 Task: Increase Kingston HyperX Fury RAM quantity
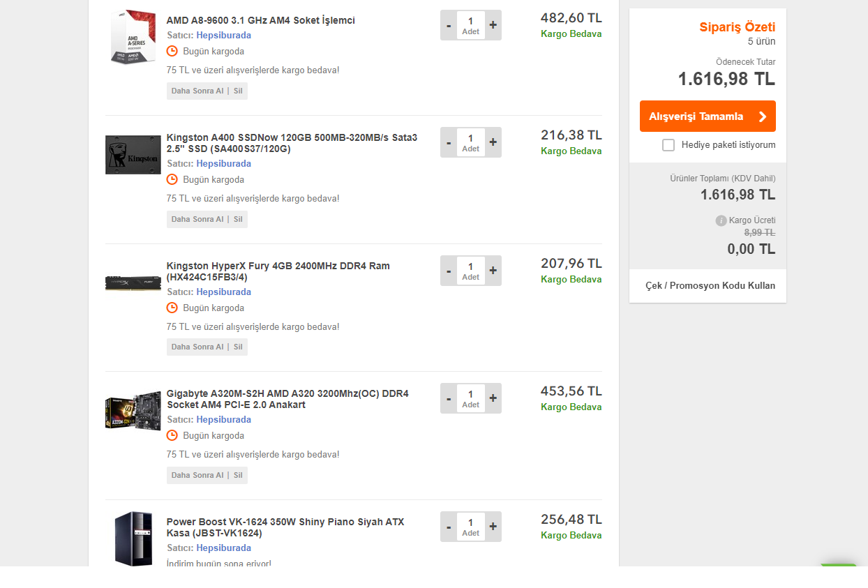[493, 270]
